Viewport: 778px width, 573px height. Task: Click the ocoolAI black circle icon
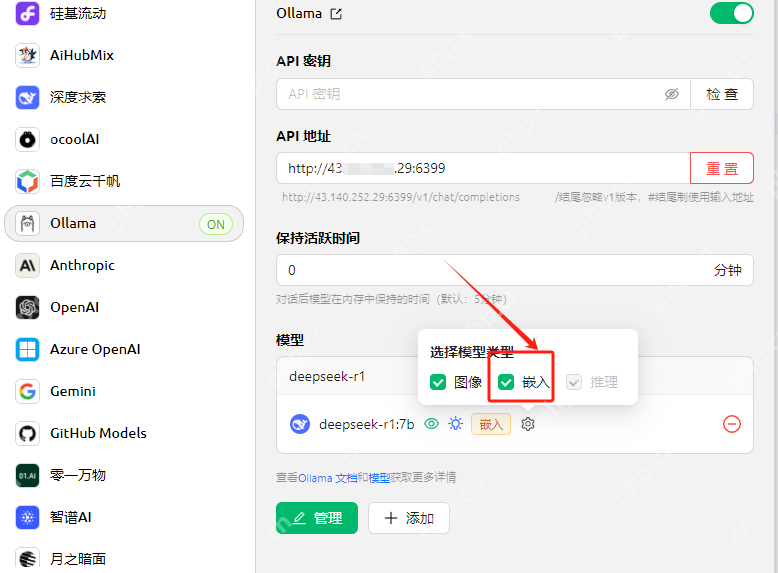pos(27,139)
